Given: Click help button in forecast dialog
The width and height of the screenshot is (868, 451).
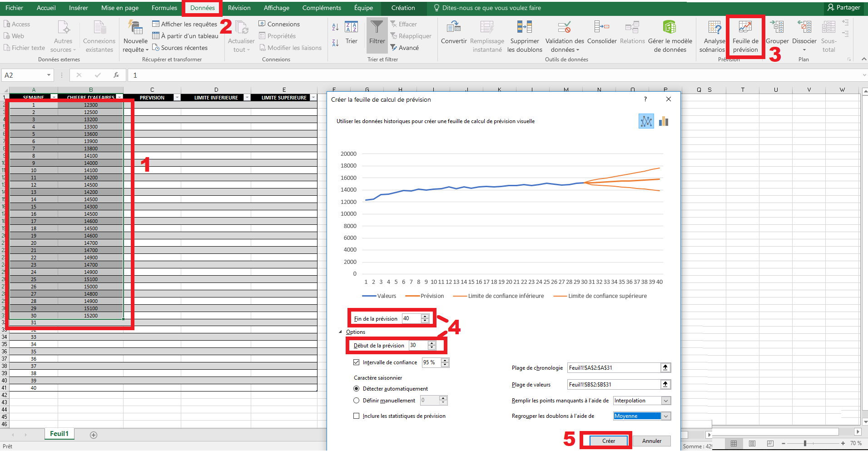Looking at the screenshot, I should pos(645,99).
